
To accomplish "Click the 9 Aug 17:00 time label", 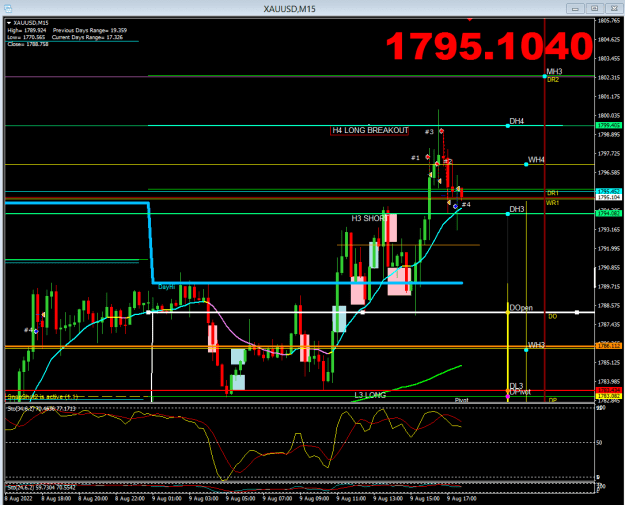I will [x=462, y=498].
